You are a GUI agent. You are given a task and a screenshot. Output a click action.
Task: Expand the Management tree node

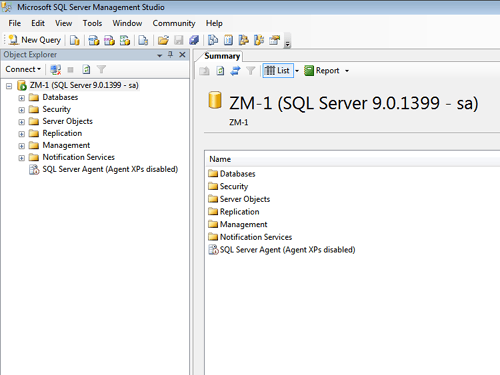pos(21,146)
